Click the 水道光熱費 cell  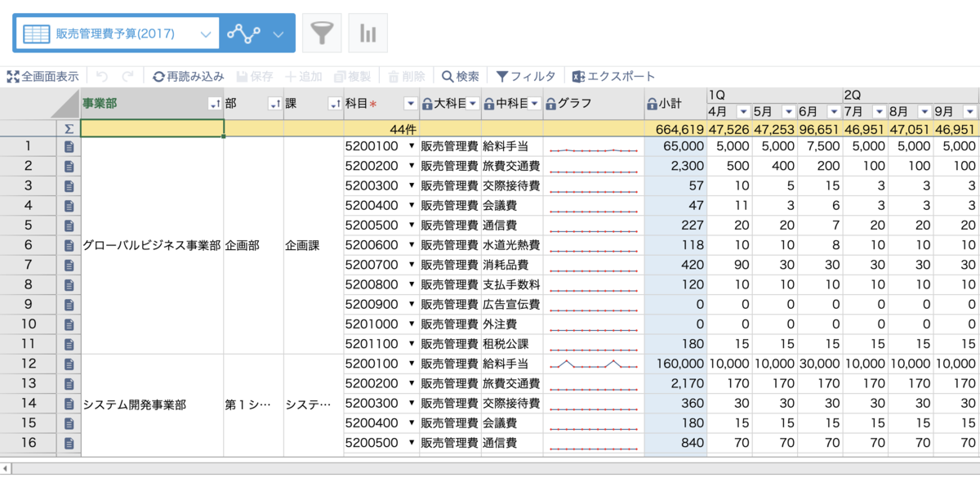coord(512,245)
